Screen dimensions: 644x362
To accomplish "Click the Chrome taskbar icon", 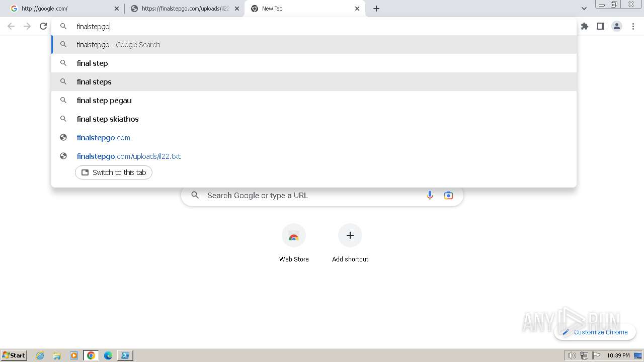I will 91,355.
